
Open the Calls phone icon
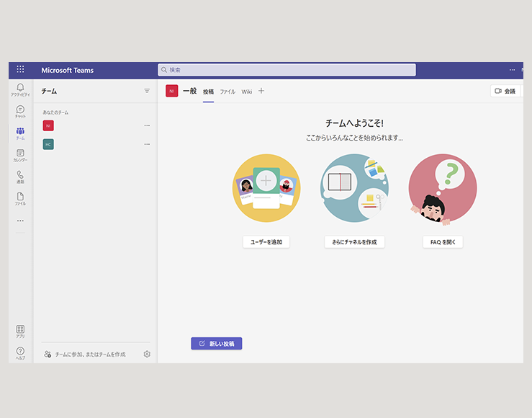tap(20, 177)
